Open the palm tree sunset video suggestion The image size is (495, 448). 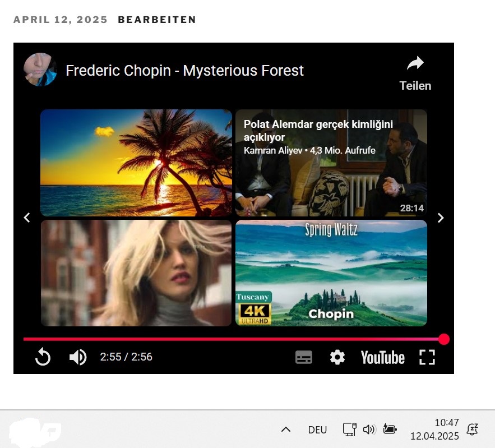pyautogui.click(x=136, y=163)
